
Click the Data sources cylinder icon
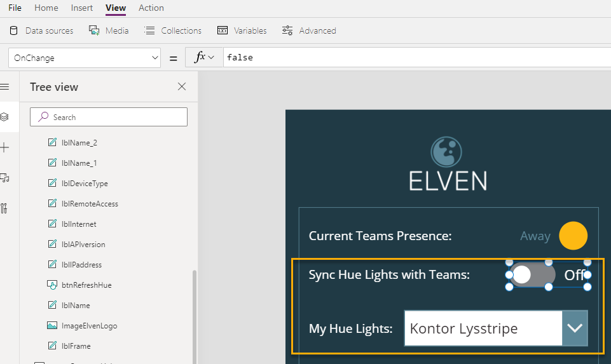tap(13, 30)
